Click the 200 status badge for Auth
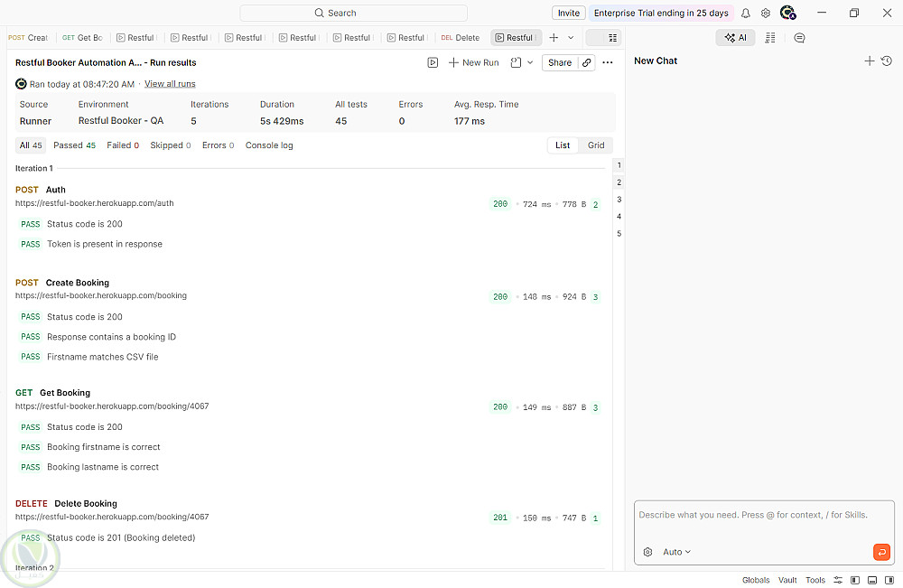Screen dimensions: 903x588 coord(500,204)
